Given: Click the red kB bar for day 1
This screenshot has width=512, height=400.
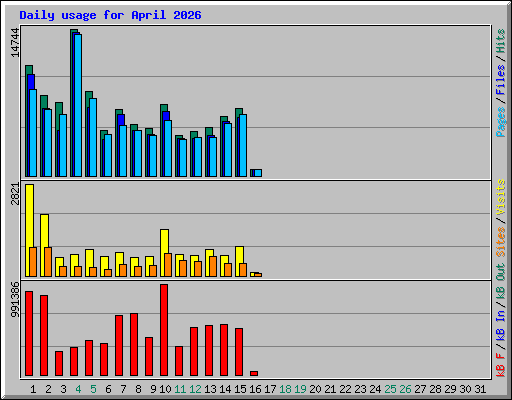Looking at the screenshot, I should click(x=29, y=334).
